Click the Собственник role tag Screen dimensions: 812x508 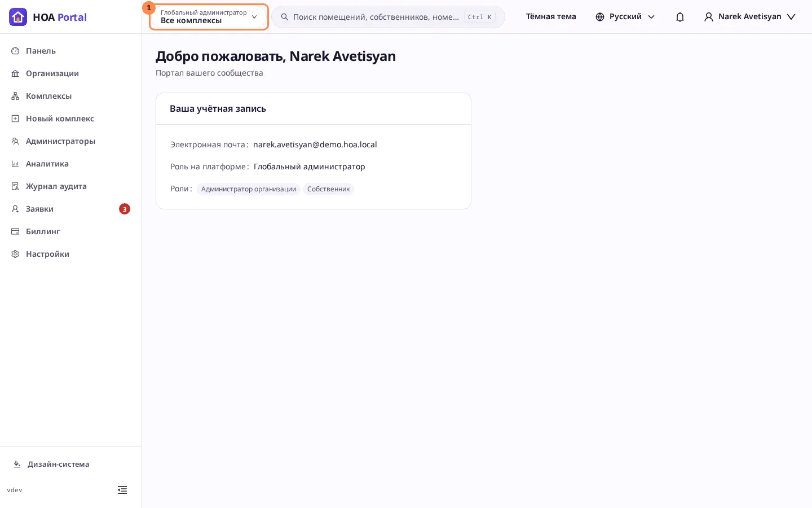click(328, 189)
